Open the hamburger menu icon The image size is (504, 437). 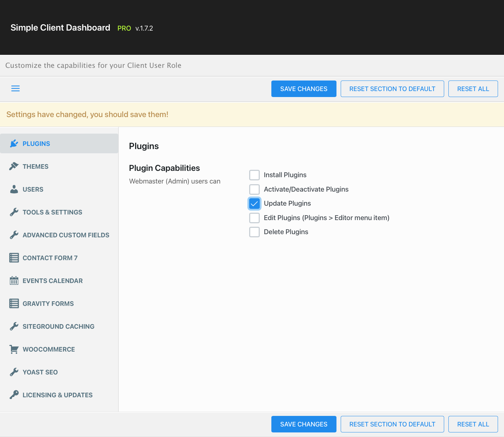click(15, 88)
